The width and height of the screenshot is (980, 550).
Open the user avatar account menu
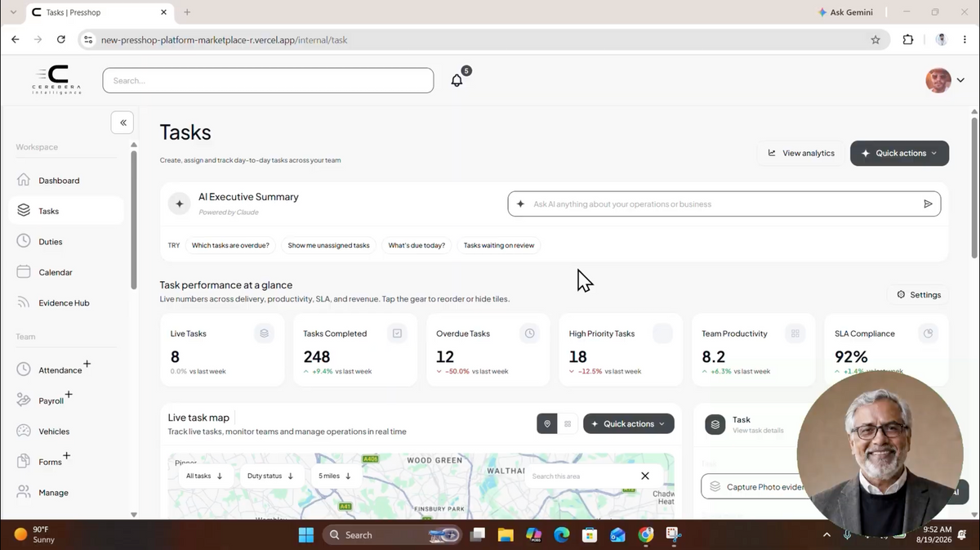click(944, 80)
